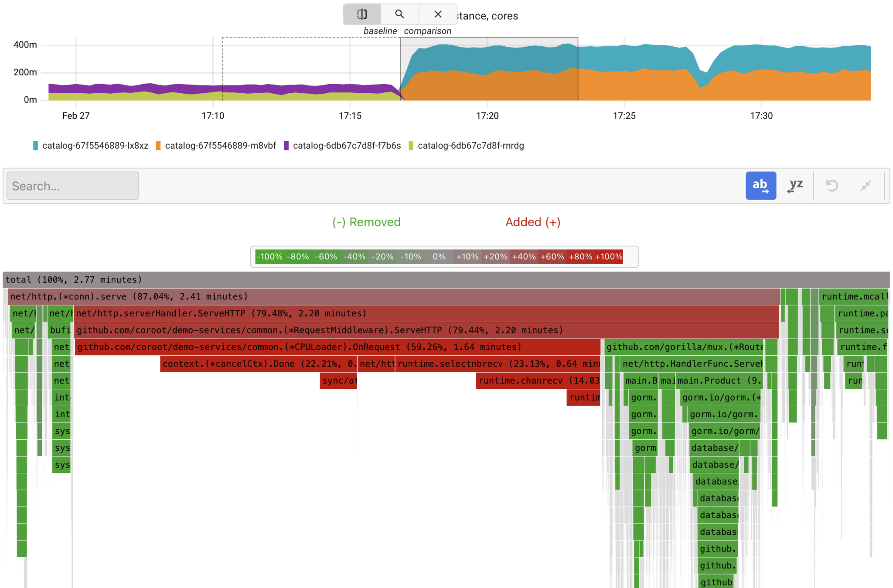Screen dimensions: 893x588
Task: Click orange swatch for catalog-67f5546889-m8vbf
Action: pos(158,146)
